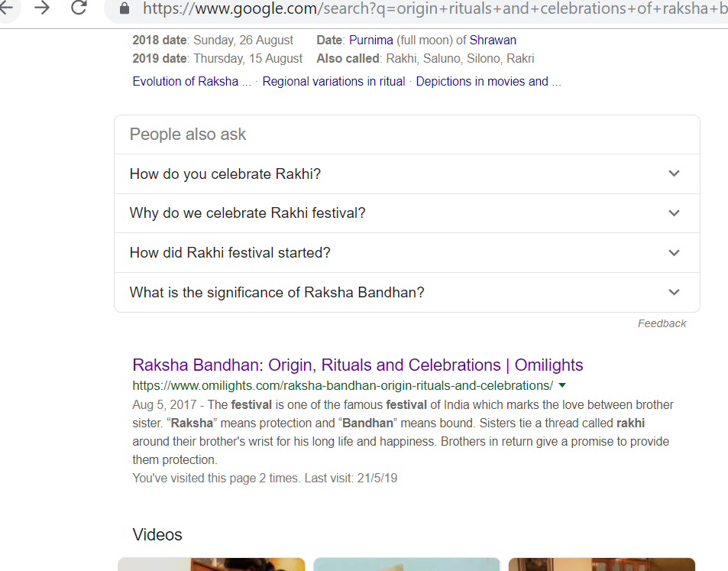The image size is (728, 571).
Task: Open the third video thumbnail on the right
Action: click(x=601, y=564)
